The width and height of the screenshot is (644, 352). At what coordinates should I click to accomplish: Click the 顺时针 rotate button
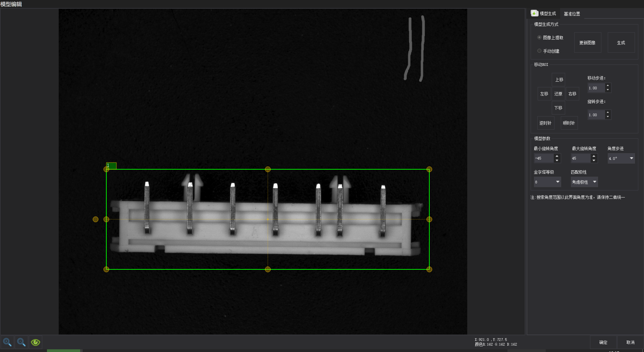click(x=569, y=123)
